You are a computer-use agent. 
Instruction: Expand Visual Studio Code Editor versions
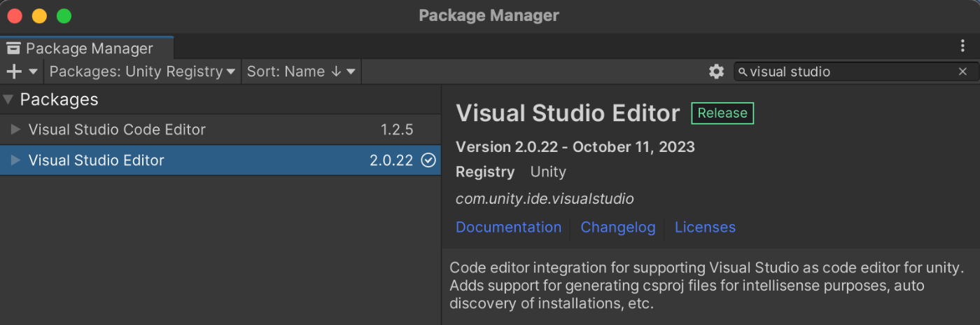[x=15, y=130]
